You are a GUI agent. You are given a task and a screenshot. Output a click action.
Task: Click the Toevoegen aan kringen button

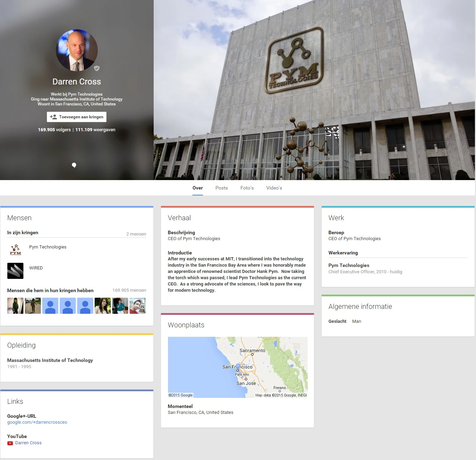[x=77, y=117]
